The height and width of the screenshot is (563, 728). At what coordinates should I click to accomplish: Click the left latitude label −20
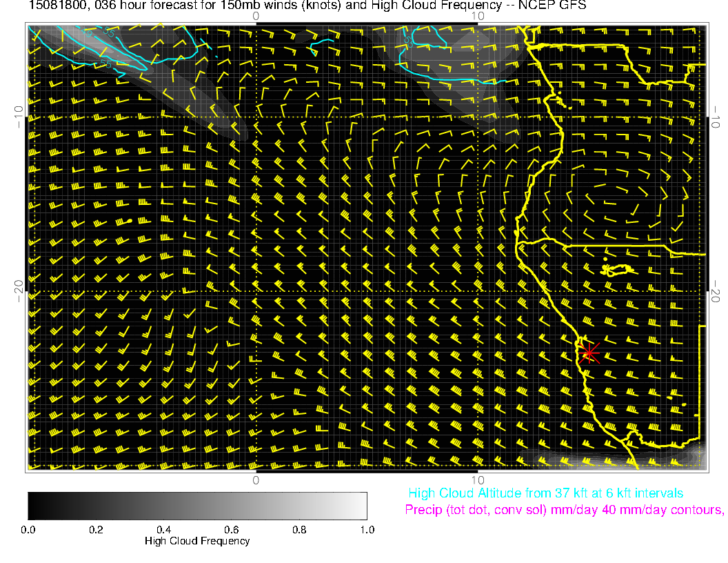pyautogui.click(x=17, y=291)
